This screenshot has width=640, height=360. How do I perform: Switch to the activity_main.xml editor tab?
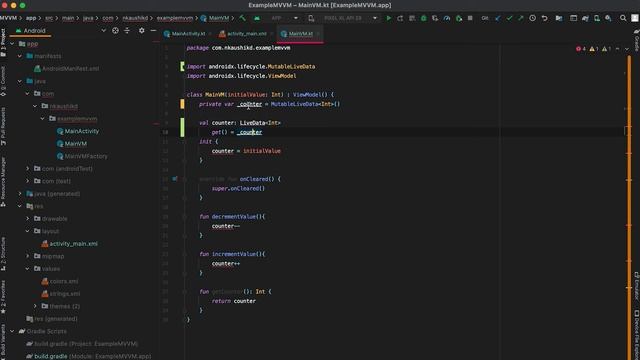[x=246, y=34]
